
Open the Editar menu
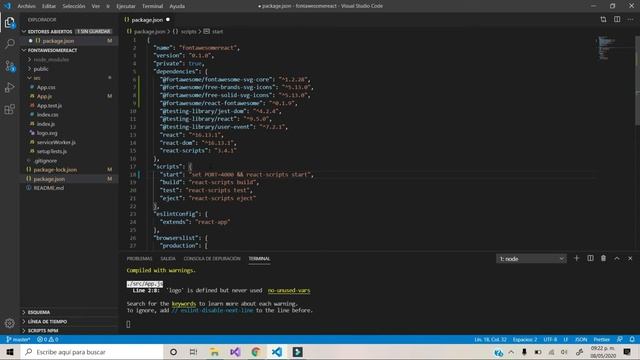[x=49, y=6]
